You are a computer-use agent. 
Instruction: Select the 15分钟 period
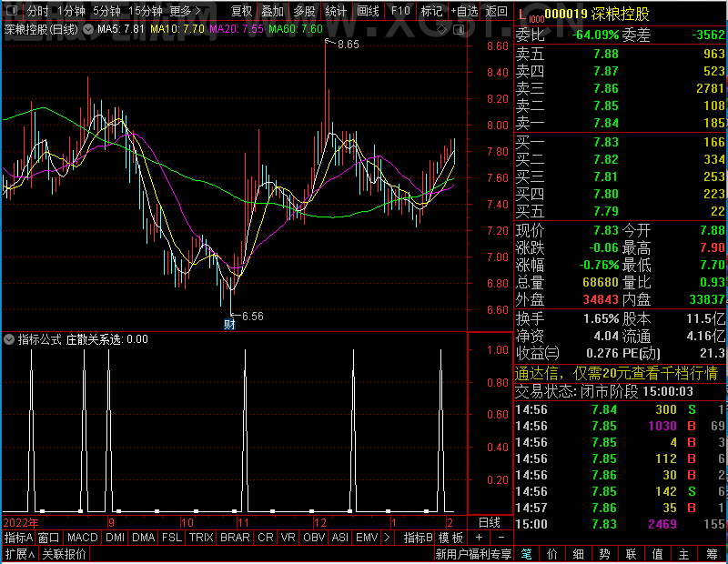click(x=146, y=10)
